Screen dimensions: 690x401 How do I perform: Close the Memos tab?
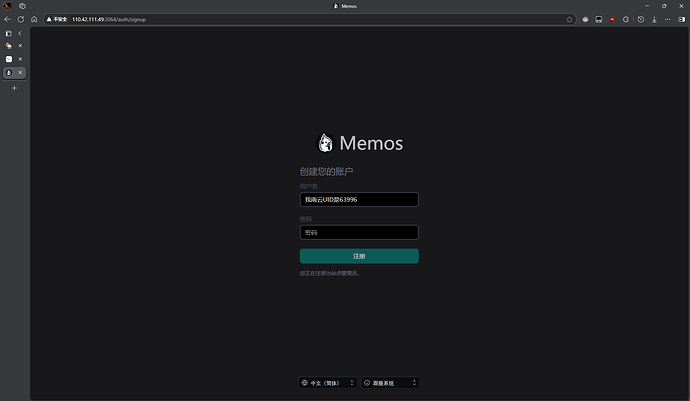[20, 73]
